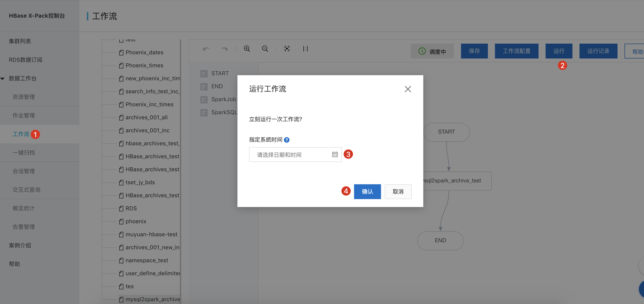Select hbase_archives_test workflow in tree
This screenshot has width=644, height=304.
153,143
